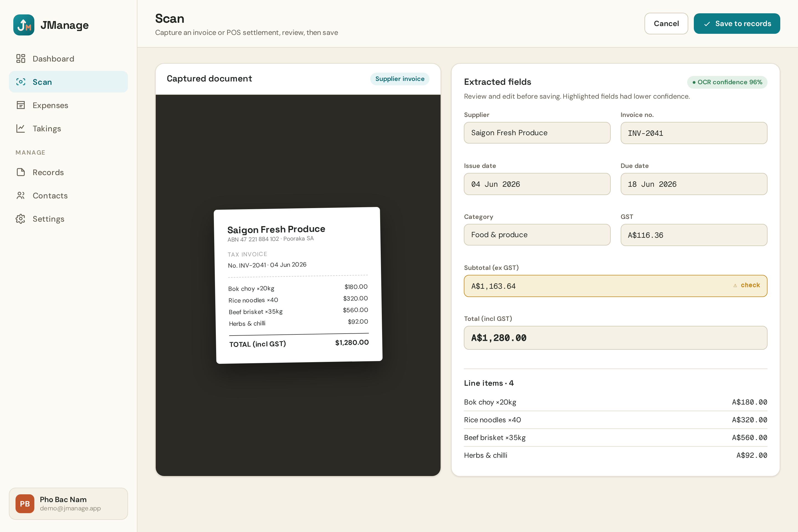Viewport: 798px width, 532px height.
Task: Cancel the scan
Action: pos(666,23)
